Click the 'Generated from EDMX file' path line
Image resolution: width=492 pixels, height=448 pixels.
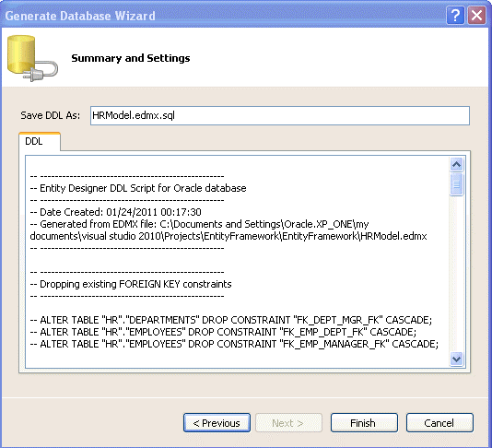click(x=199, y=224)
